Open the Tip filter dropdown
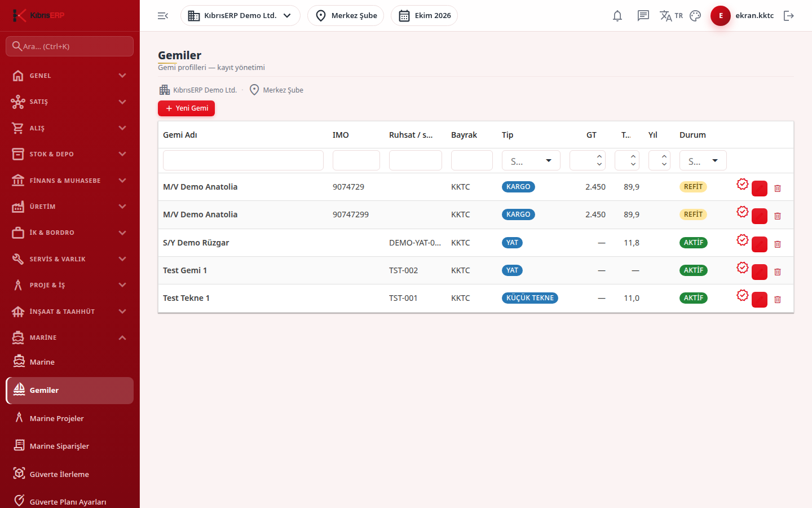This screenshot has width=812, height=508. [x=531, y=161]
